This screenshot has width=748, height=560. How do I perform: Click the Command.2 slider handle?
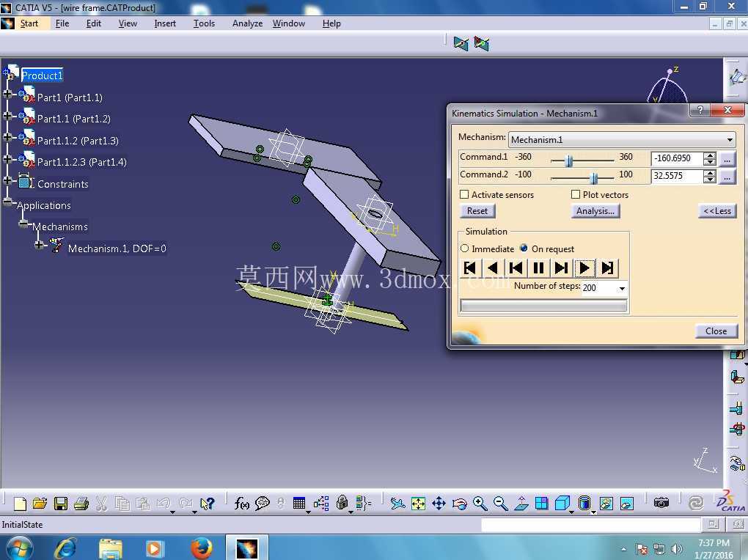pos(593,178)
